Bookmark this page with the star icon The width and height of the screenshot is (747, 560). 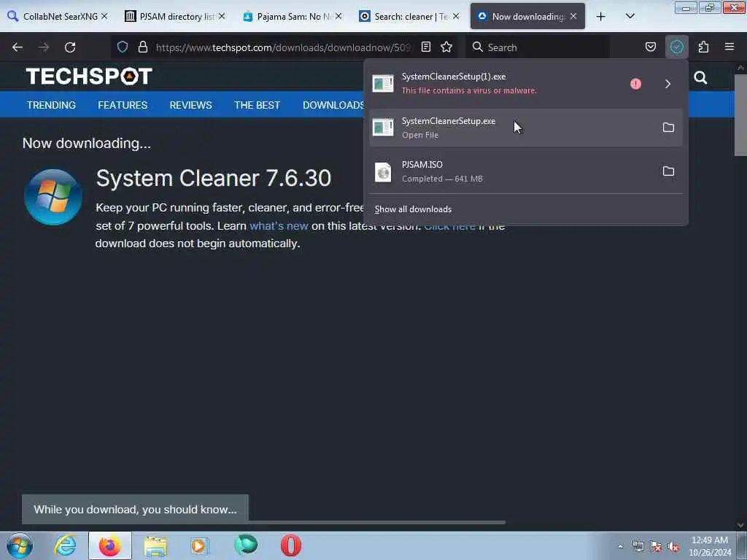click(x=446, y=47)
